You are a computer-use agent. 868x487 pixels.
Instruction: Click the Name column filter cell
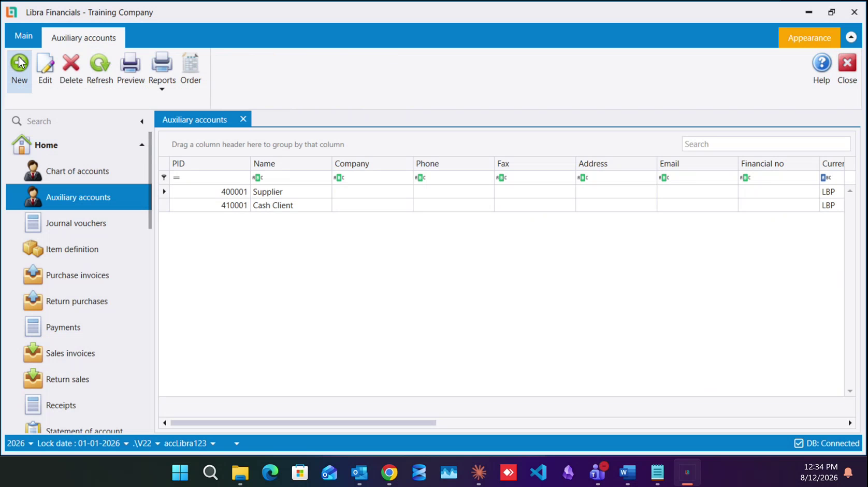click(291, 178)
